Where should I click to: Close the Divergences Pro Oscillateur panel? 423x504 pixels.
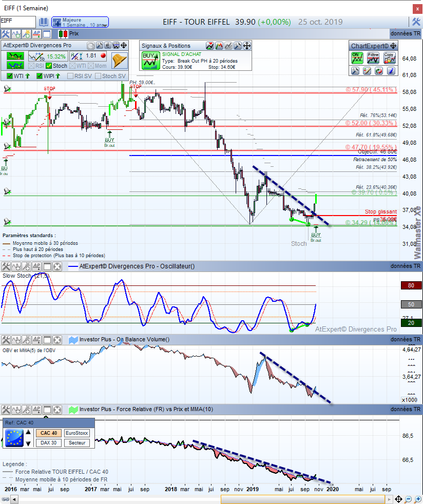[x=57, y=266]
